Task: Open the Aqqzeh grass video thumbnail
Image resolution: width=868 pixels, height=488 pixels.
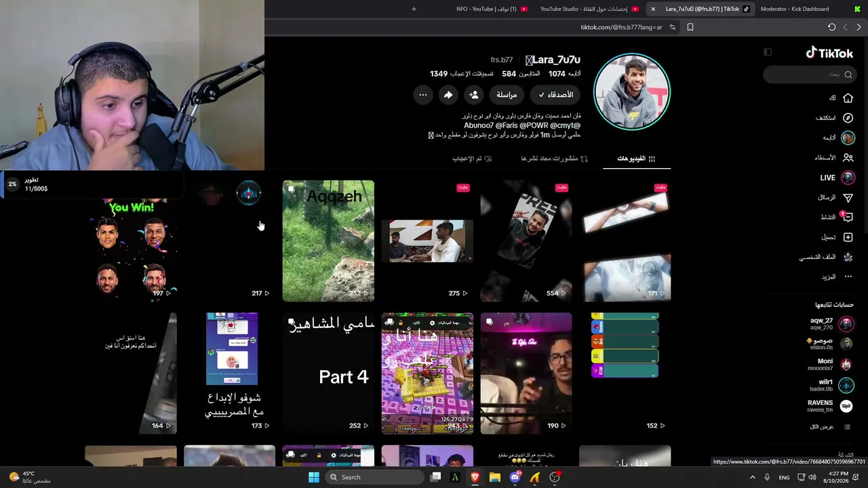Action: (328, 241)
